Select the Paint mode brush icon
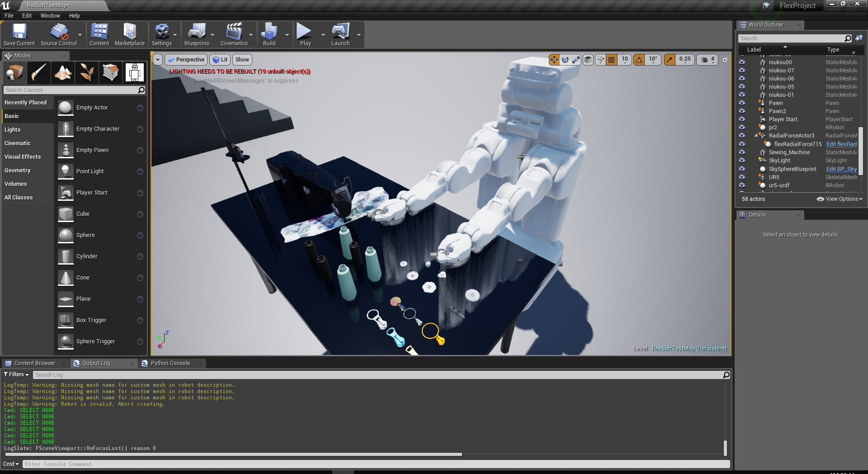The width and height of the screenshot is (868, 474). coord(38,72)
